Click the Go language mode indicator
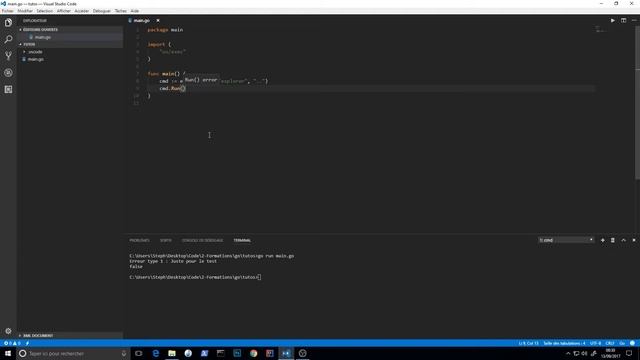Image resolution: width=640 pixels, height=360 pixels. point(622,343)
